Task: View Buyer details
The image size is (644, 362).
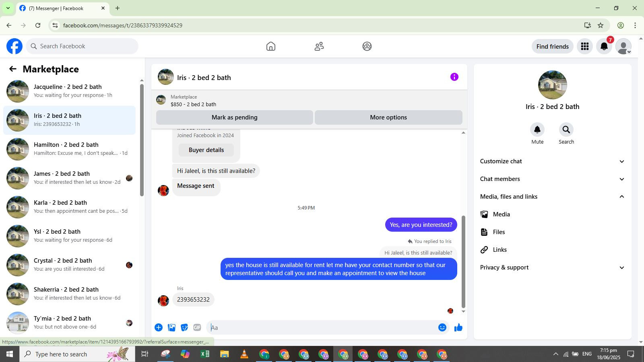Action: pos(206,150)
